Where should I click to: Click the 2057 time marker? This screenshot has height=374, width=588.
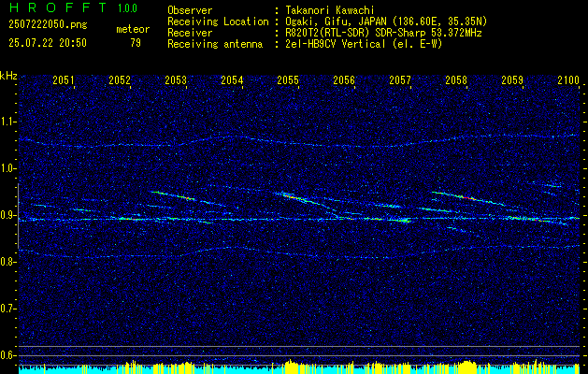(400, 80)
